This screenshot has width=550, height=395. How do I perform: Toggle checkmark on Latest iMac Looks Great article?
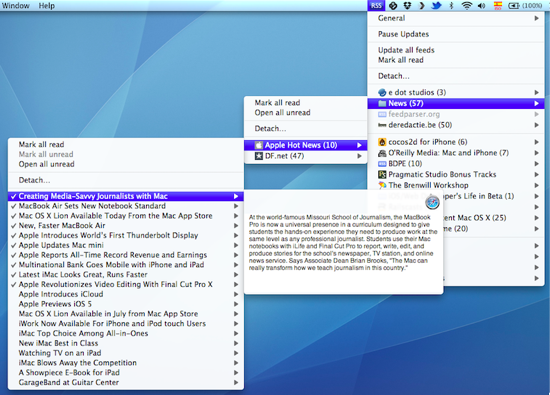(14, 275)
